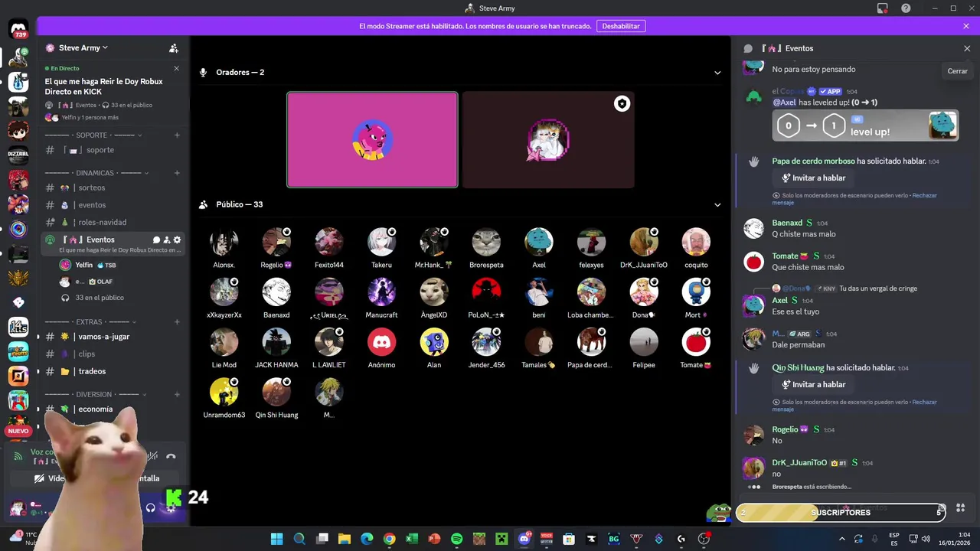Add a channel to the SOPORTE category
Image resolution: width=980 pixels, height=551 pixels.
point(177,135)
